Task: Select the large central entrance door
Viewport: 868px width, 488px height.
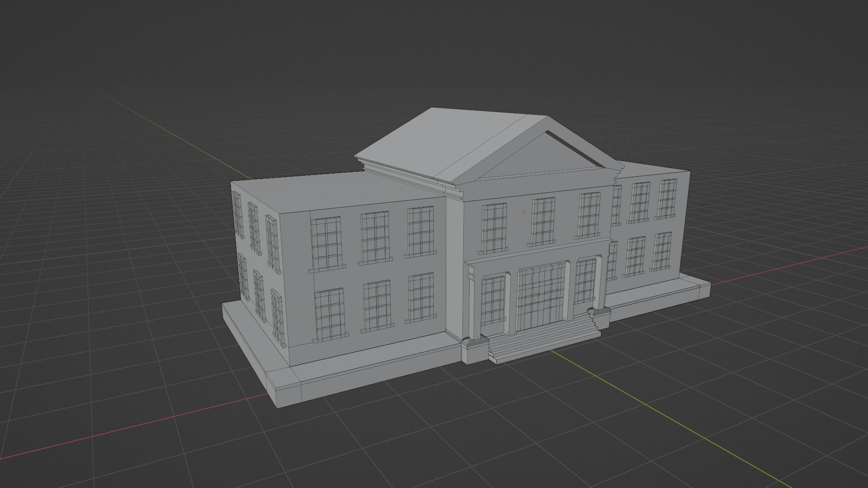Action: point(541,297)
